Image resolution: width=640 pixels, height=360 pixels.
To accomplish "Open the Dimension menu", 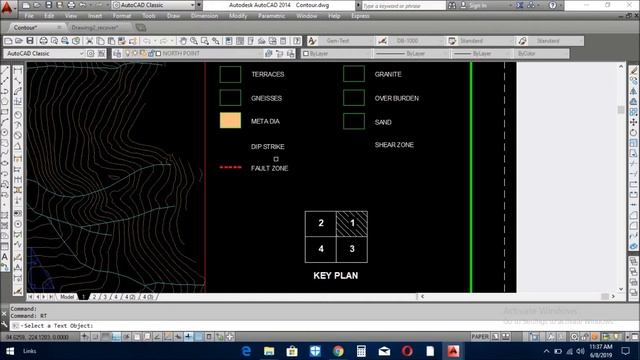I will (204, 16).
